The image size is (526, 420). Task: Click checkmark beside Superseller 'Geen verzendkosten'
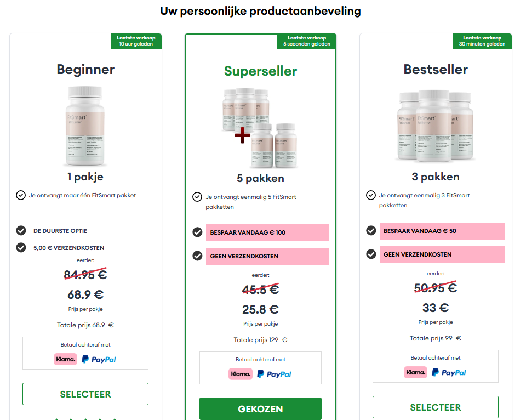(198, 256)
